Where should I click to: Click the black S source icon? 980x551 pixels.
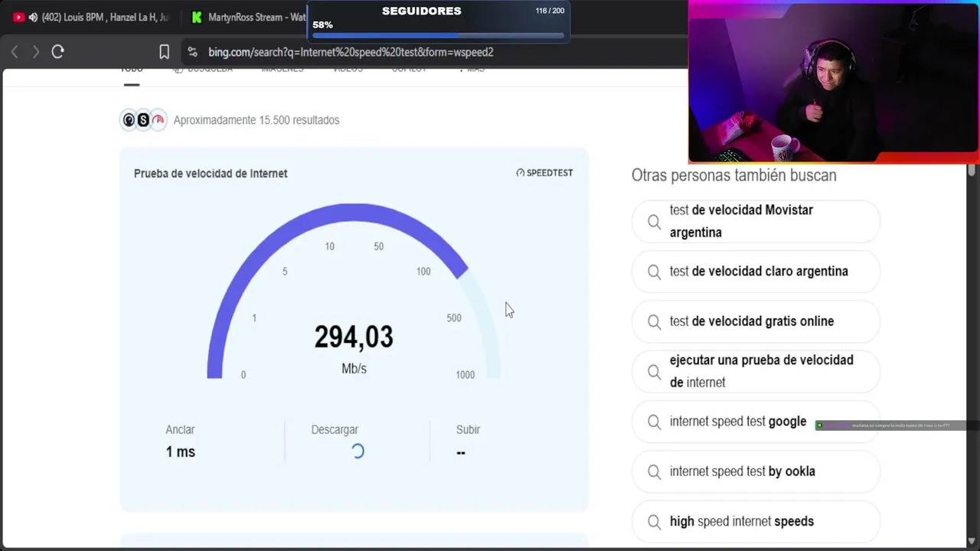coord(143,120)
